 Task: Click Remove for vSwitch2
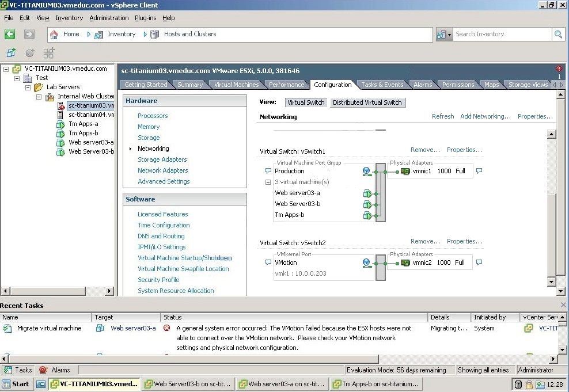[425, 242]
